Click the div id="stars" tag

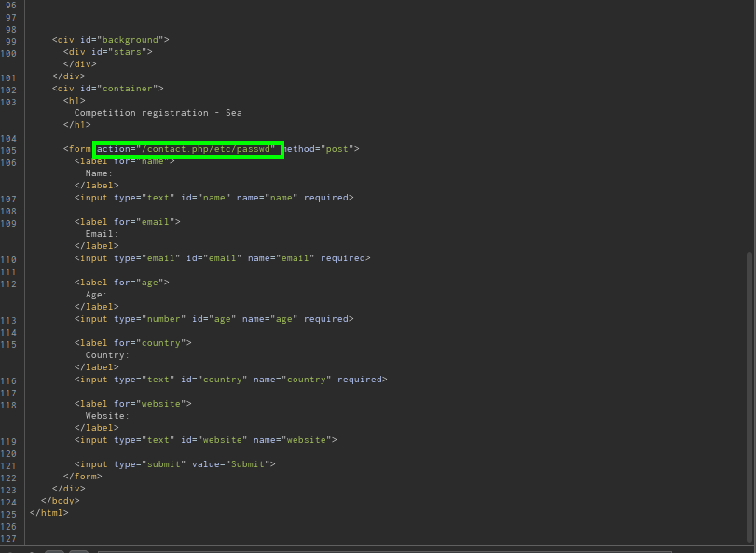(107, 53)
